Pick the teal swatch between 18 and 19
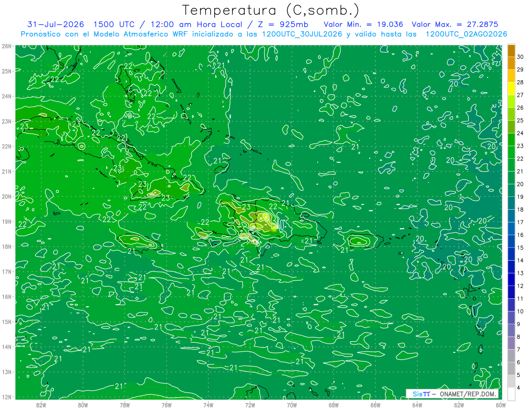The width and height of the screenshot is (532, 411). [x=511, y=203]
